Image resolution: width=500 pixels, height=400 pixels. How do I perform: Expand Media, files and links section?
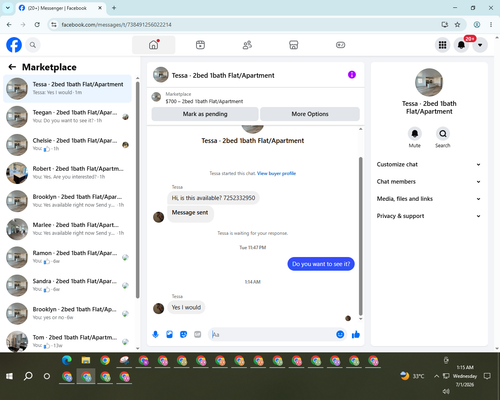[x=429, y=199]
